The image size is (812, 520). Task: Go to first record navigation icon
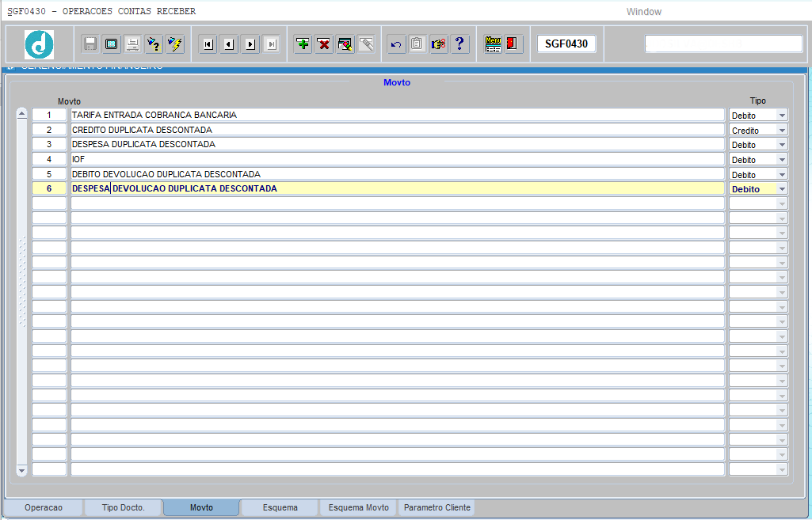(x=208, y=44)
